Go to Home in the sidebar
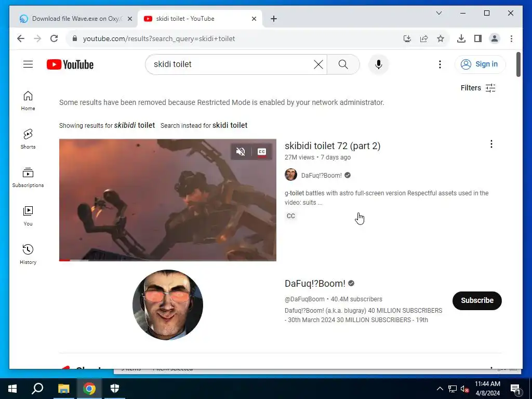The height and width of the screenshot is (399, 532). (28, 101)
